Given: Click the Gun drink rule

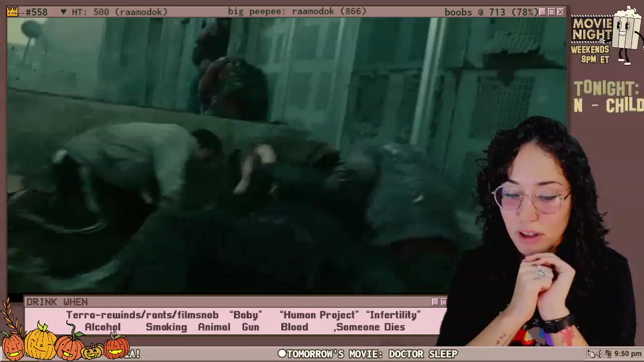Looking at the screenshot, I should pyautogui.click(x=251, y=327).
